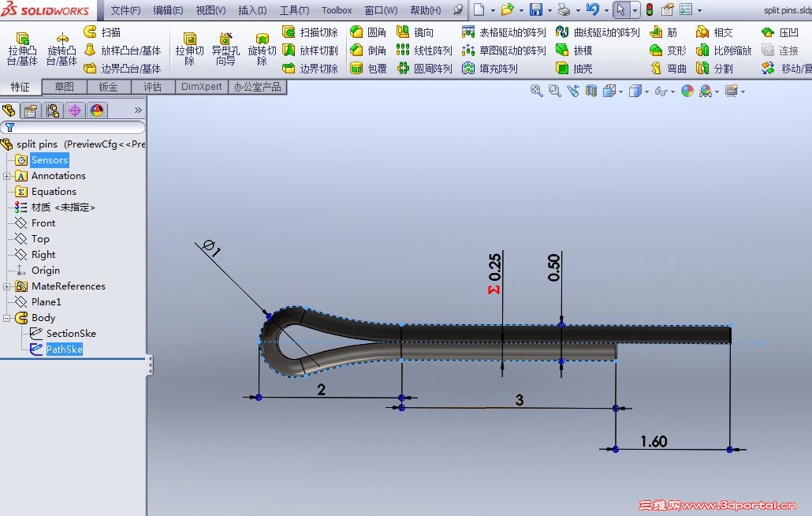Screen dimensions: 812x516
Task: Click the 变形 deform tool
Action: pyautogui.click(x=668, y=50)
